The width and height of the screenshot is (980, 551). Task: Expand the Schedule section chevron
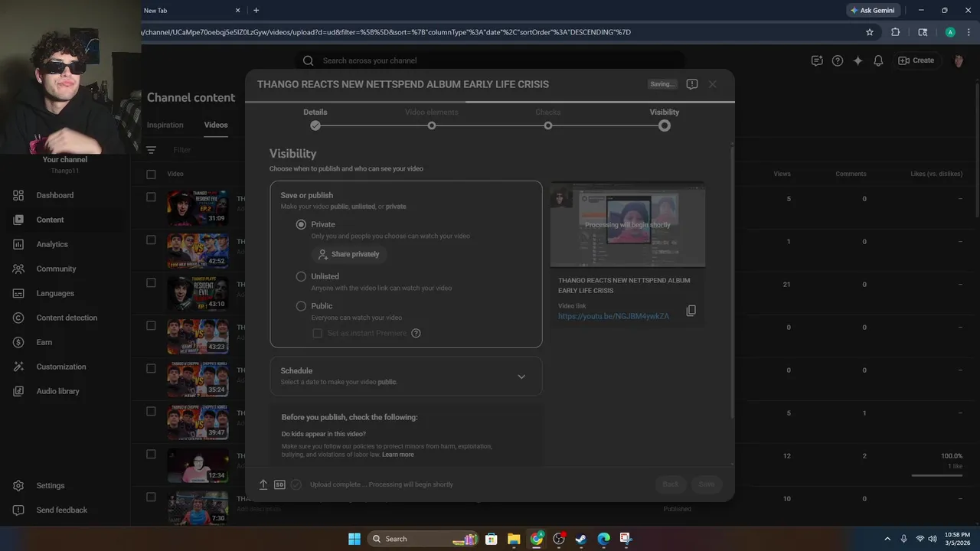tap(521, 377)
